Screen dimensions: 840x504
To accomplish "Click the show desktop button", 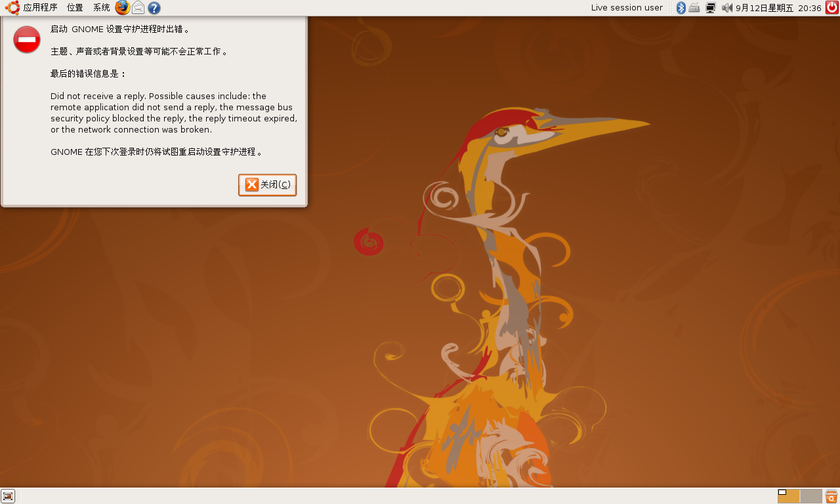I will [x=8, y=496].
